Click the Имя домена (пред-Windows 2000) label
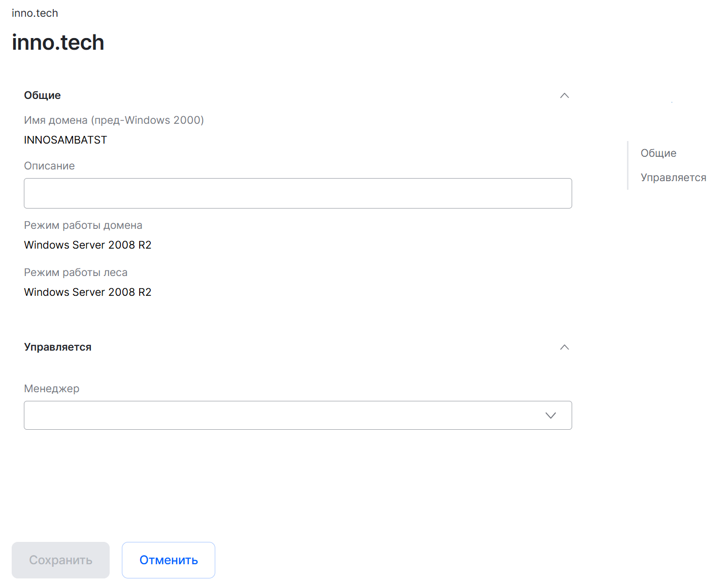 point(114,120)
